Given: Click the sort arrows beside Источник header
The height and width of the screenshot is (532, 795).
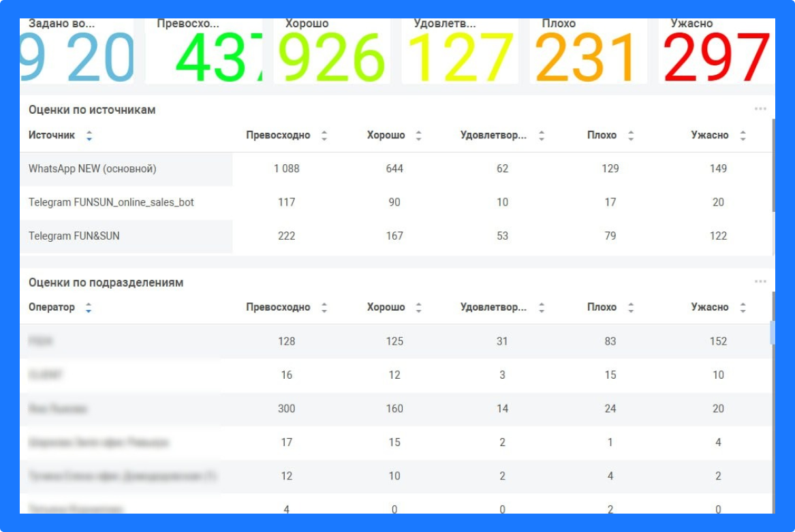Looking at the screenshot, I should [x=88, y=135].
